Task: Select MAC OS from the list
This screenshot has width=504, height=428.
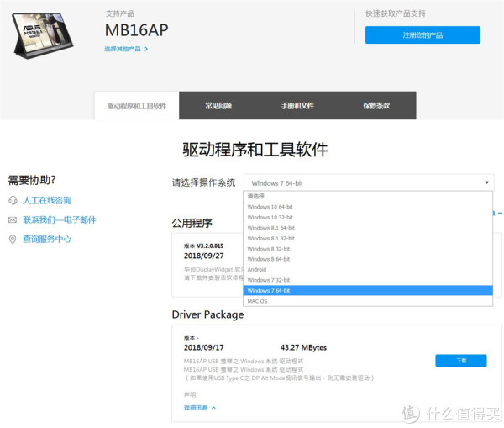Action: pos(368,301)
